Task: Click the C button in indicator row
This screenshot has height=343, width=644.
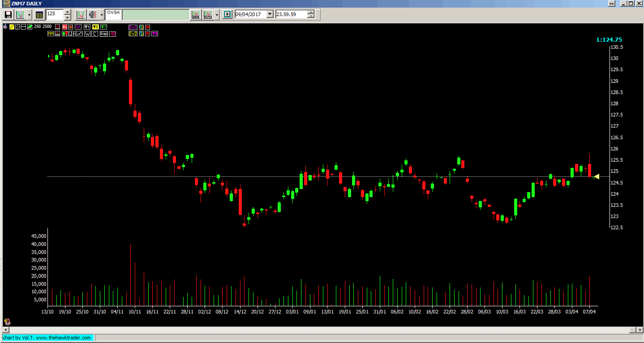Action: (94, 34)
